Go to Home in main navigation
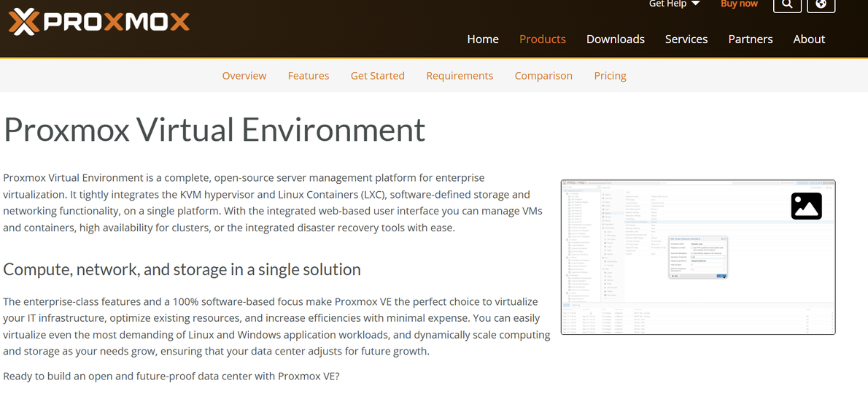The width and height of the screenshot is (868, 394). 483,39
